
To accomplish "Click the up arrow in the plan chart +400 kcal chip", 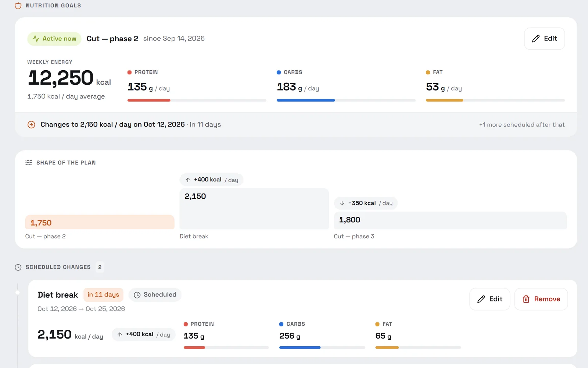I will click(188, 180).
